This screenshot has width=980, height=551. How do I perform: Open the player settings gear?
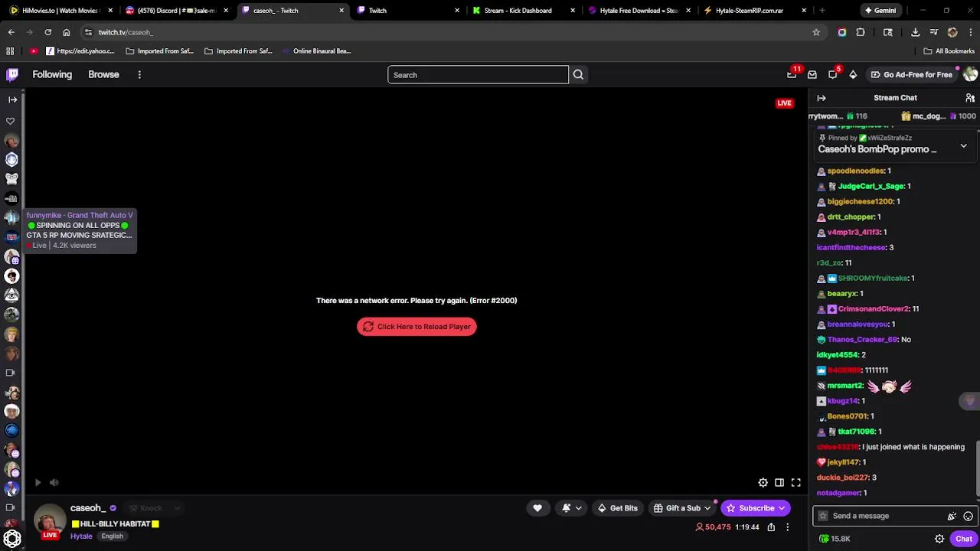coord(763,482)
